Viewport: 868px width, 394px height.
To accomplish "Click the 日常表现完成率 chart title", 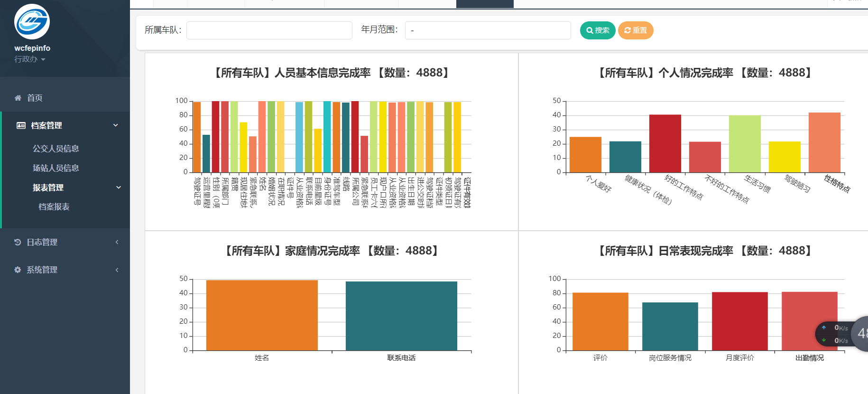I will coord(705,251).
